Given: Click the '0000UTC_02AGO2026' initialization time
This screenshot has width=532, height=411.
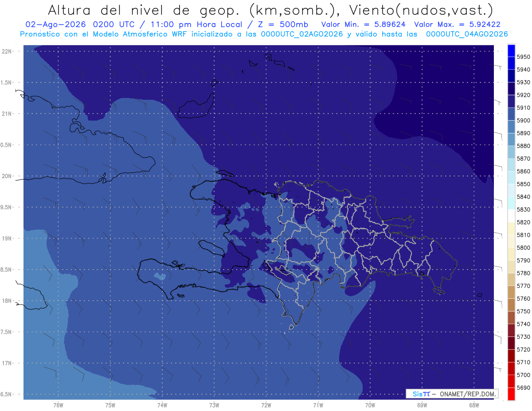Looking at the screenshot, I should 302,34.
